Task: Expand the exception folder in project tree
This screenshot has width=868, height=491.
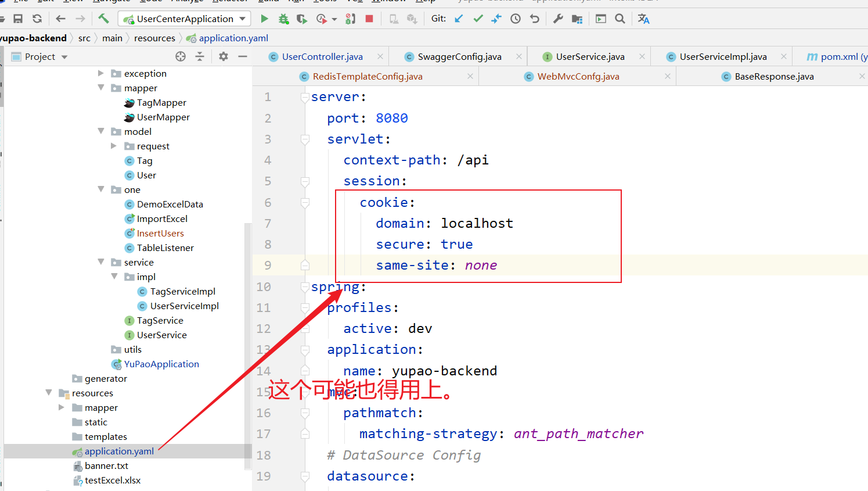Action: [101, 73]
